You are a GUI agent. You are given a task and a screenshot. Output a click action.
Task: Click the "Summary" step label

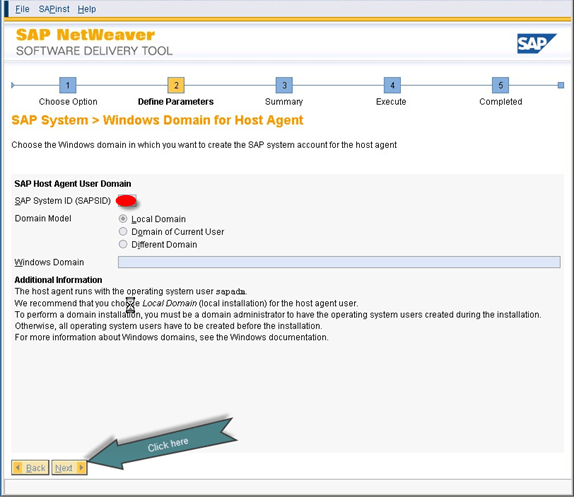coord(284,102)
